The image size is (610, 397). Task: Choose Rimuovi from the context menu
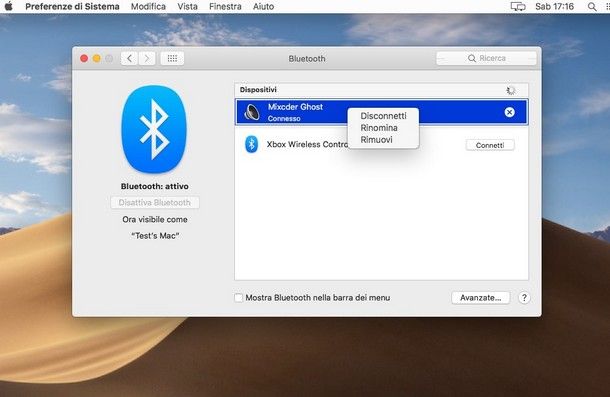383,140
